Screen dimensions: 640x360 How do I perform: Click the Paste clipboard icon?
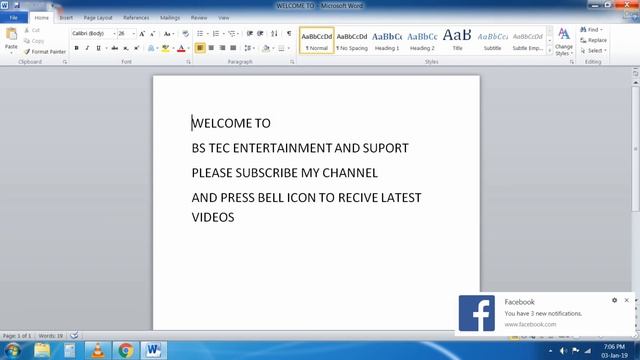[11, 34]
